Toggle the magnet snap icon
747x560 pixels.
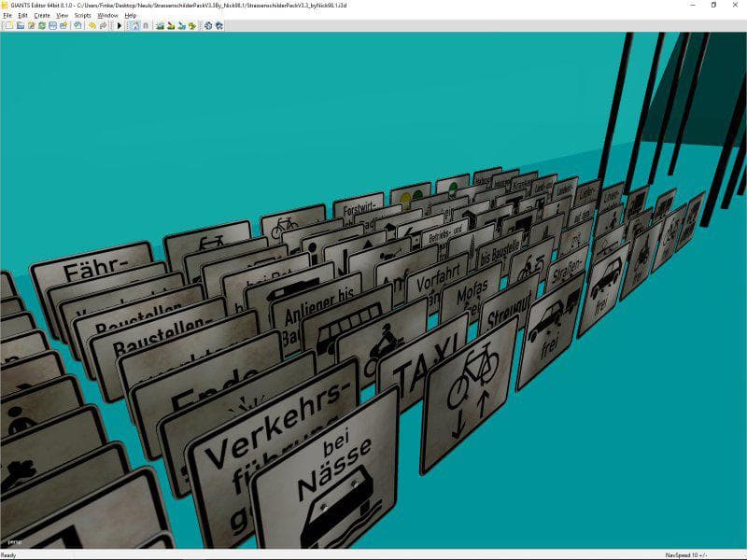146,26
